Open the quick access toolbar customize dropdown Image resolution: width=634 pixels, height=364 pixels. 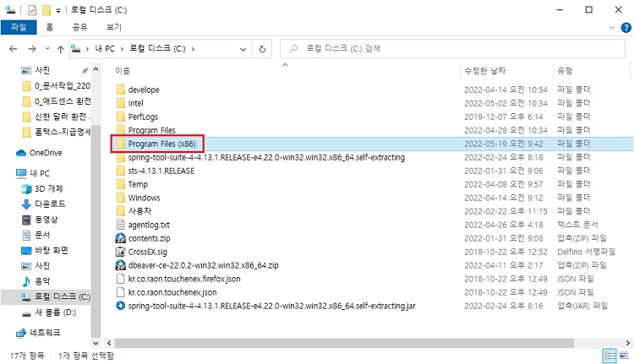coord(58,10)
